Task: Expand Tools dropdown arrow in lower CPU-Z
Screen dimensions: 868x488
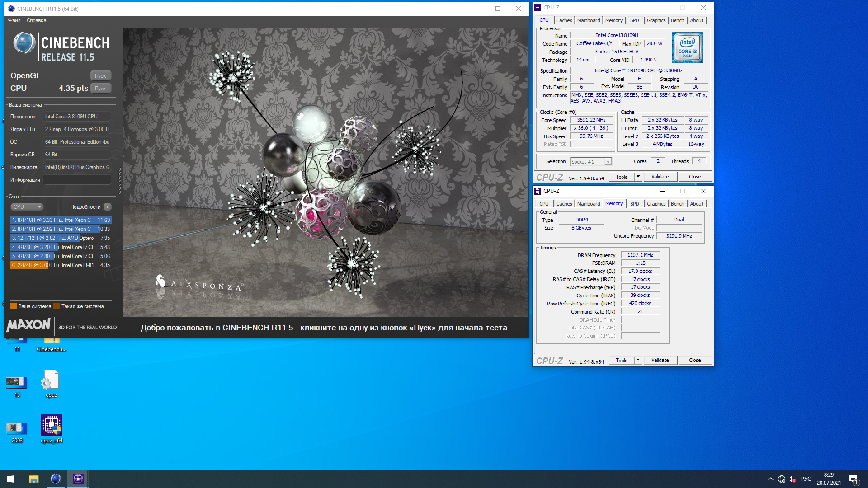Action: pyautogui.click(x=638, y=361)
